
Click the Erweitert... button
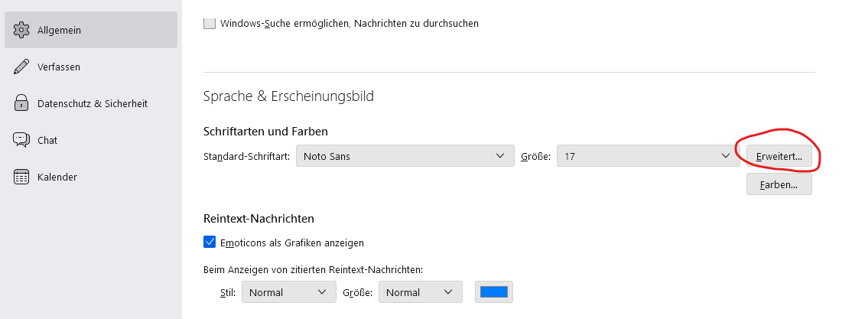pos(779,157)
